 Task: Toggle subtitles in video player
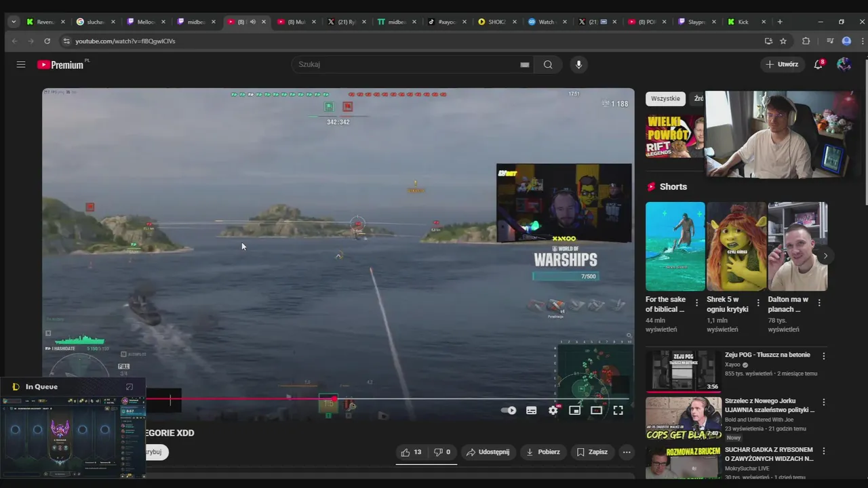click(x=531, y=410)
